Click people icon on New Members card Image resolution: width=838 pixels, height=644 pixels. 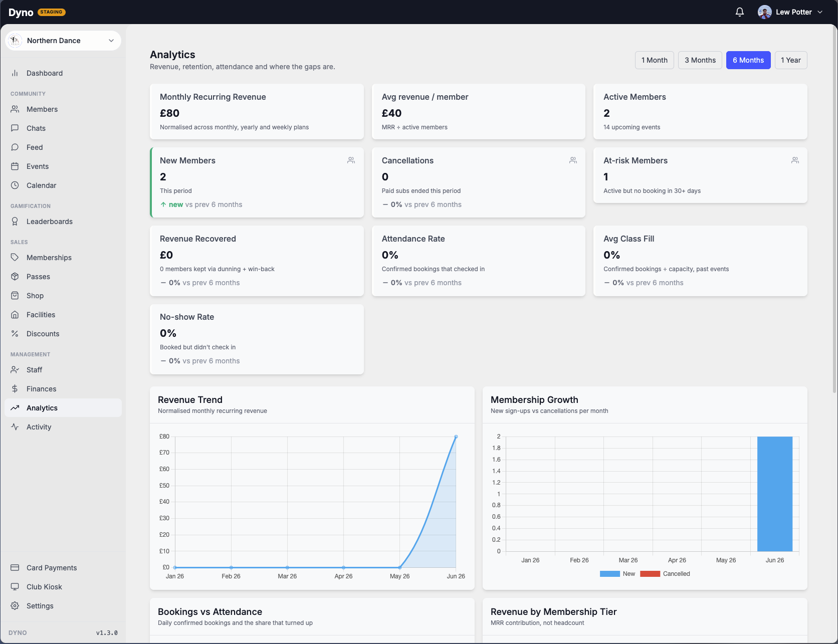(x=351, y=160)
